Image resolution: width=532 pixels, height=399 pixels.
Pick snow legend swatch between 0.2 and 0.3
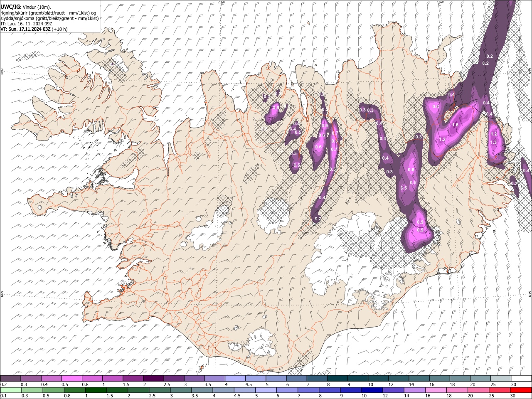(x=10, y=378)
